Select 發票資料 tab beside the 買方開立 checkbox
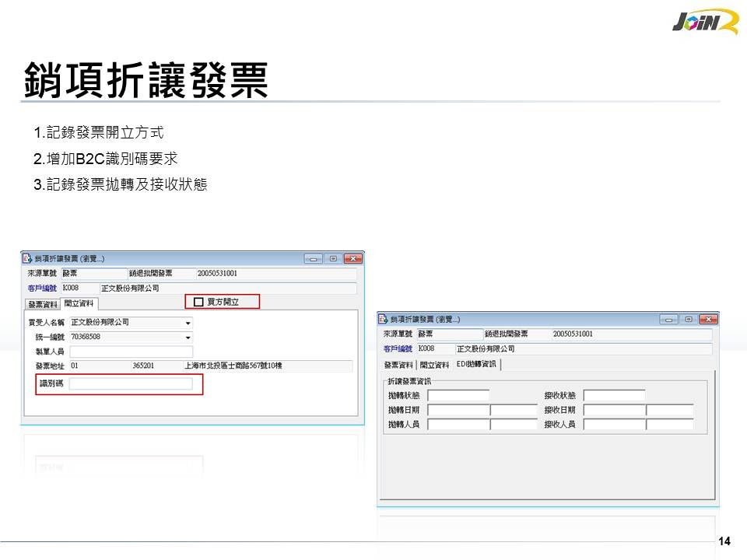The height and width of the screenshot is (560, 747). (43, 304)
